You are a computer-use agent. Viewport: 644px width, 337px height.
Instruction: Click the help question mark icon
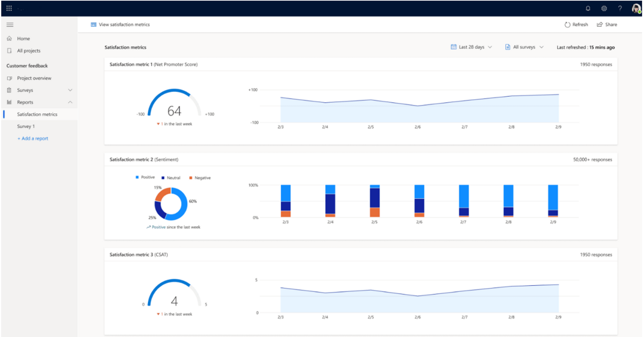[620, 8]
